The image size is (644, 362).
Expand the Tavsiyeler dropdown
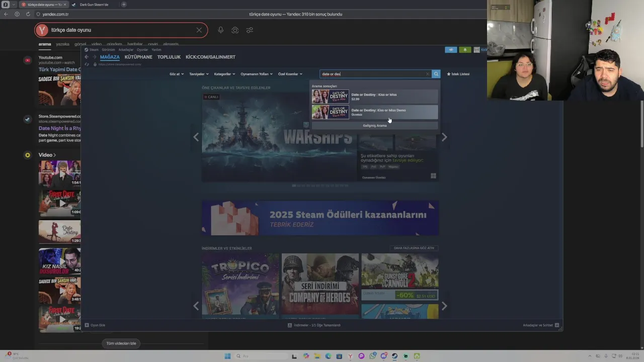[x=198, y=74]
